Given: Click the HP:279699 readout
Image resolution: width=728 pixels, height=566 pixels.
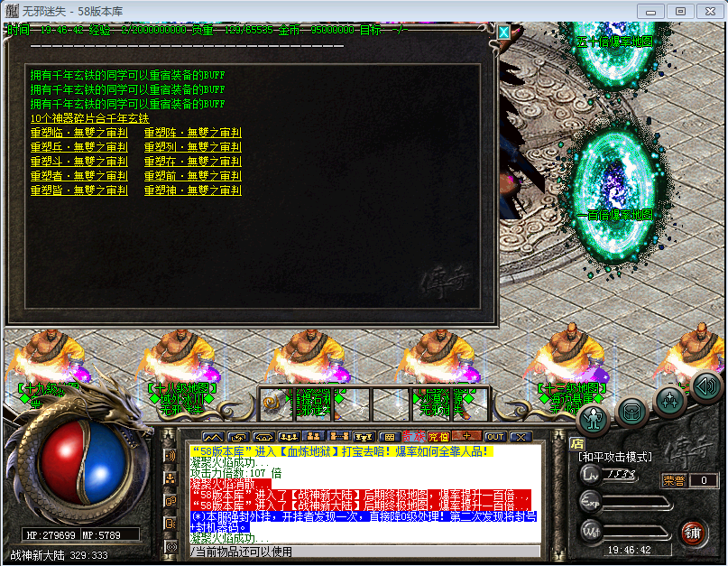Looking at the screenshot, I should tap(51, 535).
